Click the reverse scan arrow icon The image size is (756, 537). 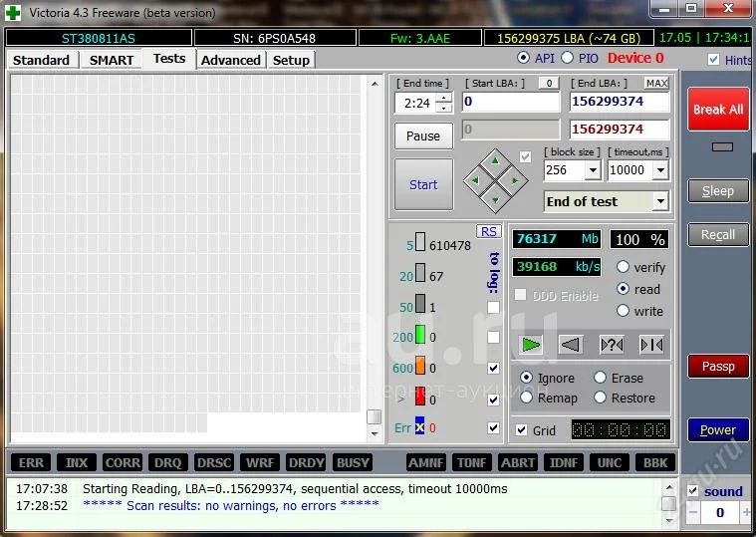pyautogui.click(x=571, y=345)
